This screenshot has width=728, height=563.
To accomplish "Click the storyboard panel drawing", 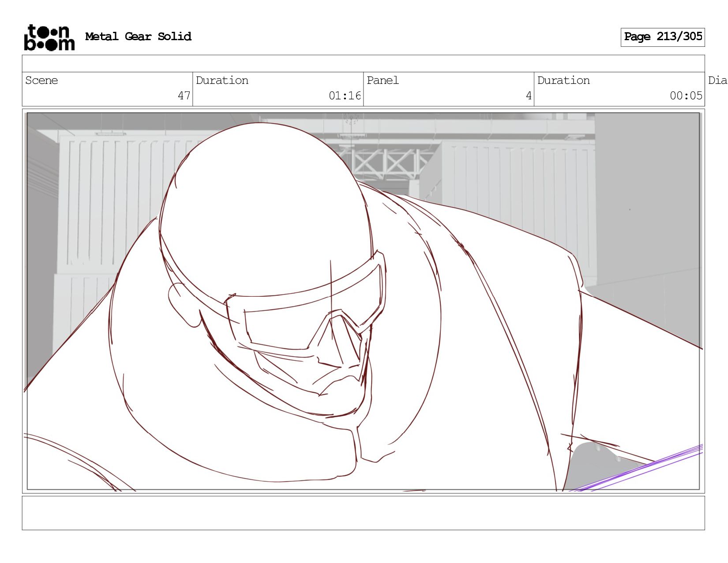I will pos(363,301).
